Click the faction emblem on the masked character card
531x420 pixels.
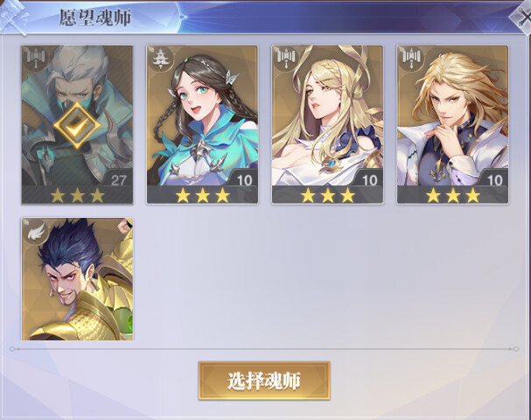click(x=36, y=59)
